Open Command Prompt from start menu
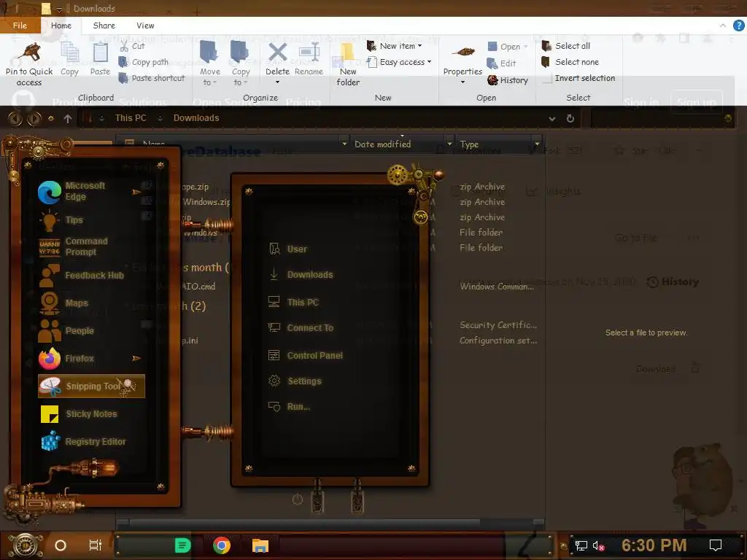 pos(90,246)
